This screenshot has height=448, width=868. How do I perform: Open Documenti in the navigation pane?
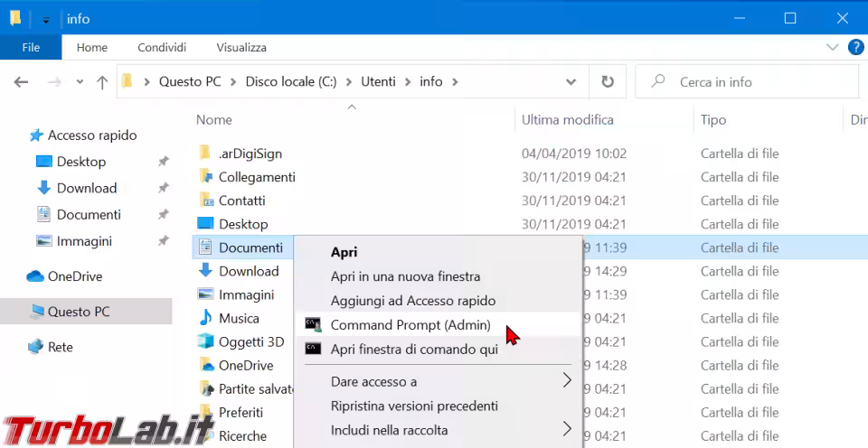[x=89, y=215]
